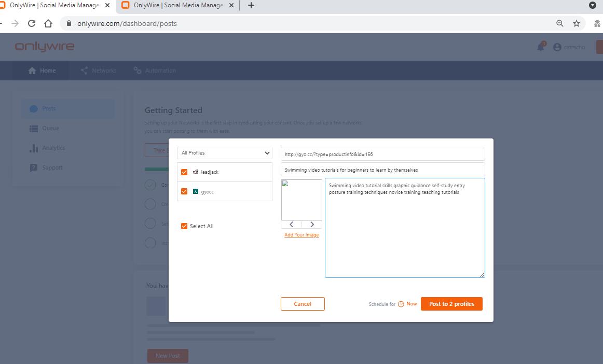The width and height of the screenshot is (603, 364).
Task: Open the All Profiles dropdown
Action: pos(225,152)
